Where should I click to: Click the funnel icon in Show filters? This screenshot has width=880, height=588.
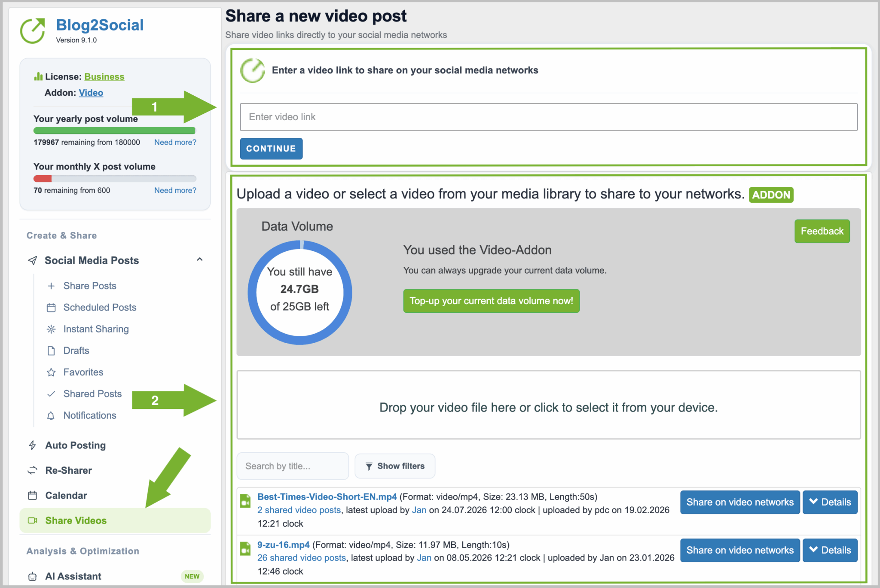point(369,466)
